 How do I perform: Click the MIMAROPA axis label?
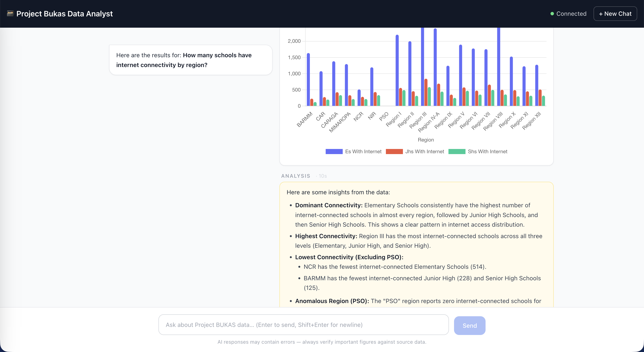[340, 122]
